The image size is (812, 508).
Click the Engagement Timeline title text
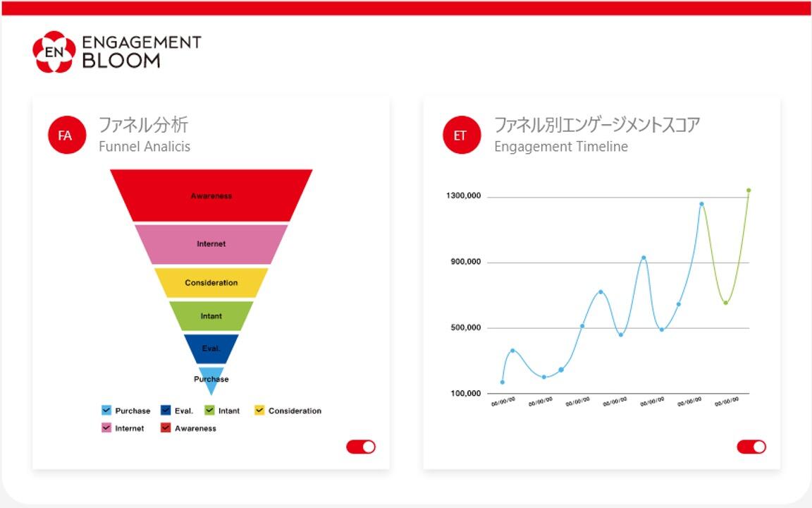pyautogui.click(x=562, y=147)
